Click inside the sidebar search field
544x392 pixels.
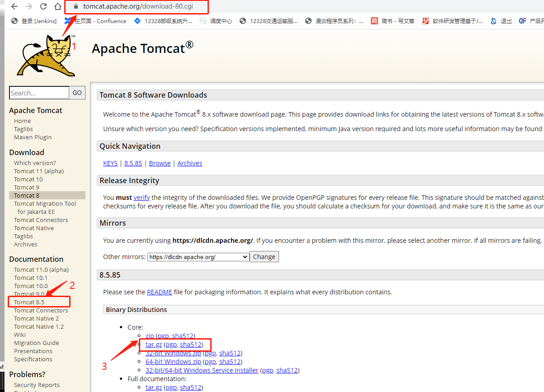tap(39, 93)
